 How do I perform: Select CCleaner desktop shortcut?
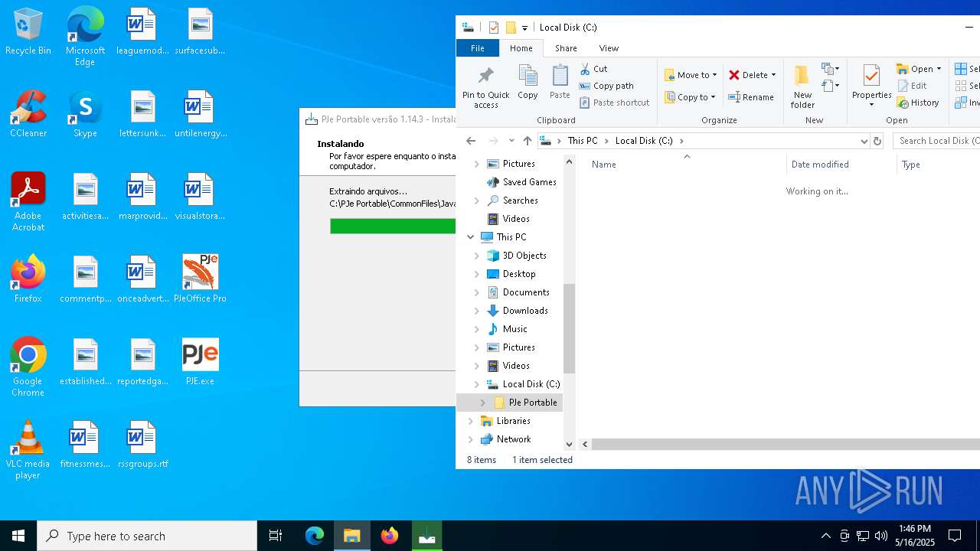click(x=28, y=115)
